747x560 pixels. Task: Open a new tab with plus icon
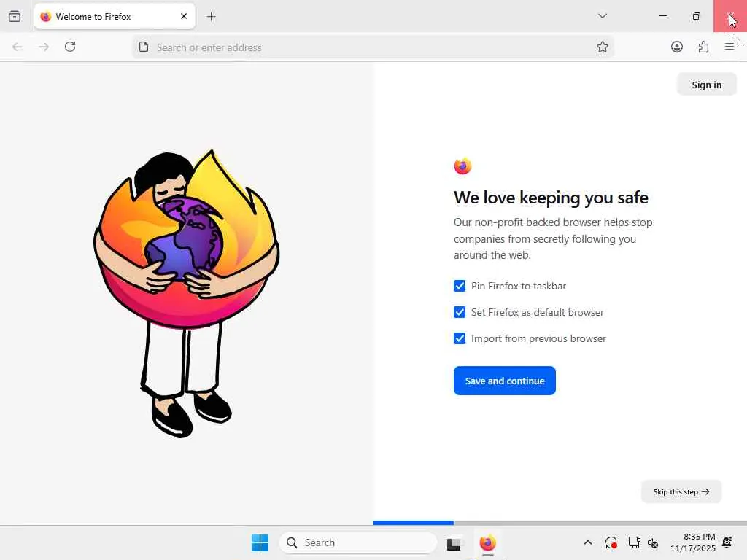point(211,17)
